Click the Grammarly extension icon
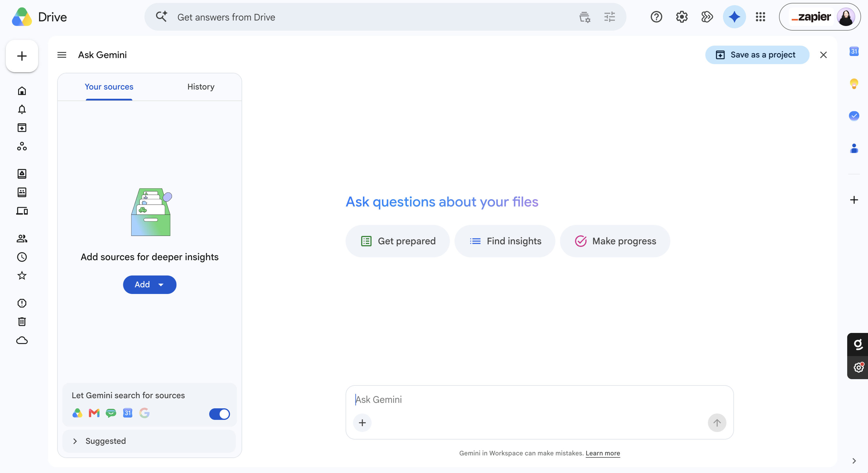Viewport: 868px width, 473px height. [x=858, y=344]
